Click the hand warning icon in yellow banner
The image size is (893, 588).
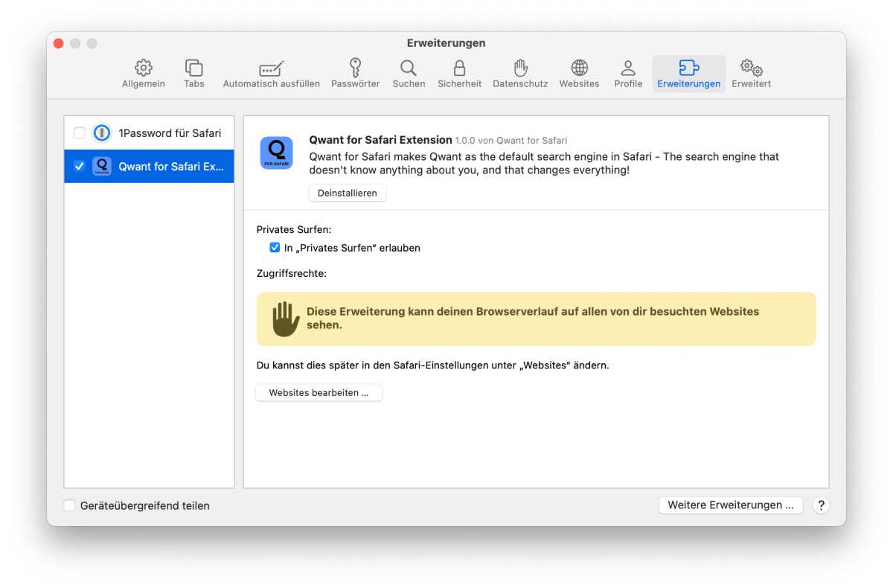pos(285,319)
